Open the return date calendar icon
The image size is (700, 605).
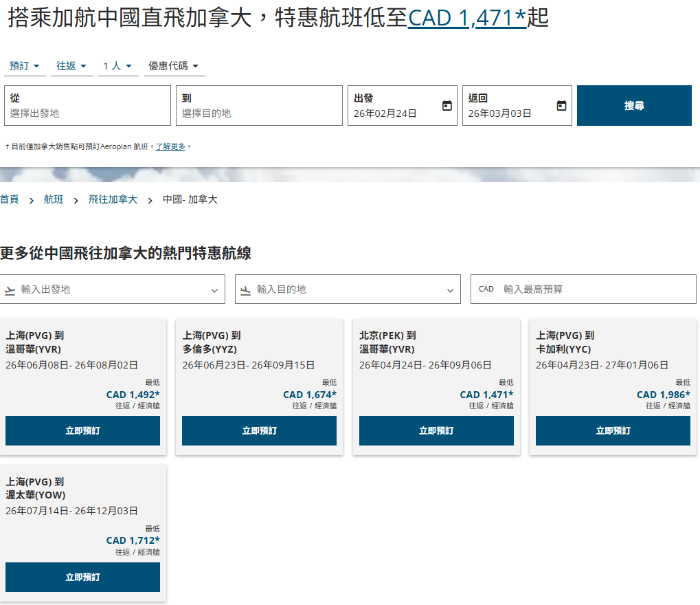pos(562,106)
